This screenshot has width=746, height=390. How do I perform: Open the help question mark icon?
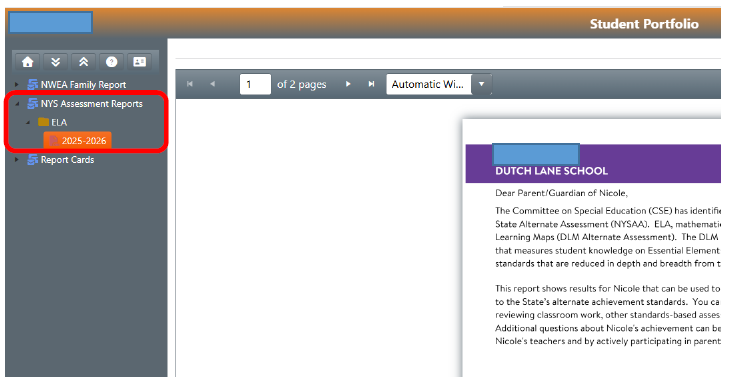click(x=111, y=62)
